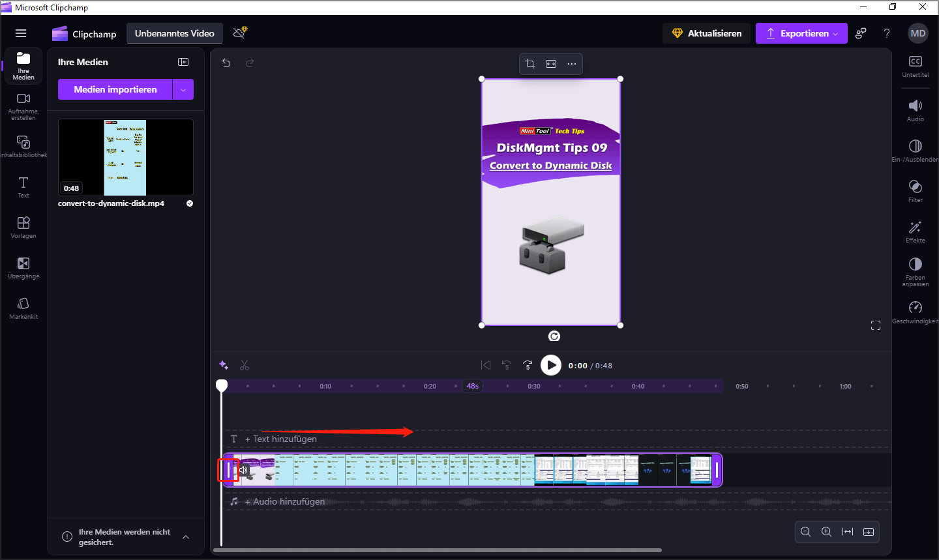Open the Effekte panel
This screenshot has height=560, width=939.
coord(915,231)
